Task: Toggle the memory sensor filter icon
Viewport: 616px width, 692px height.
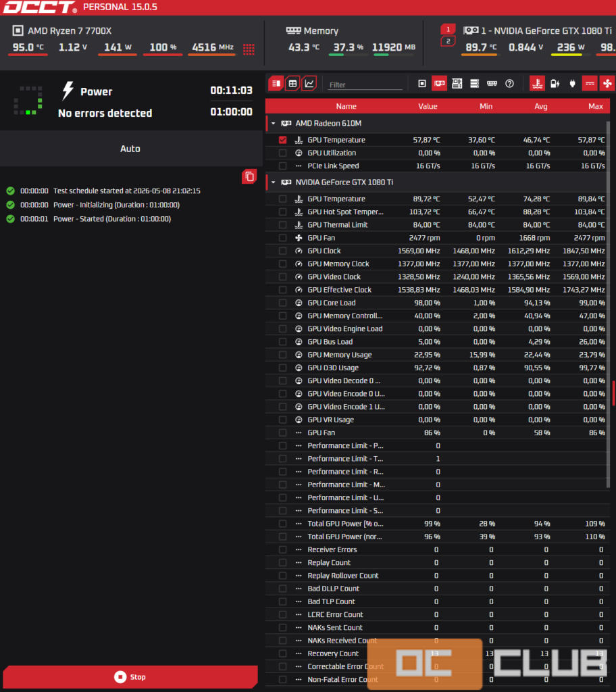Action: pyautogui.click(x=492, y=83)
